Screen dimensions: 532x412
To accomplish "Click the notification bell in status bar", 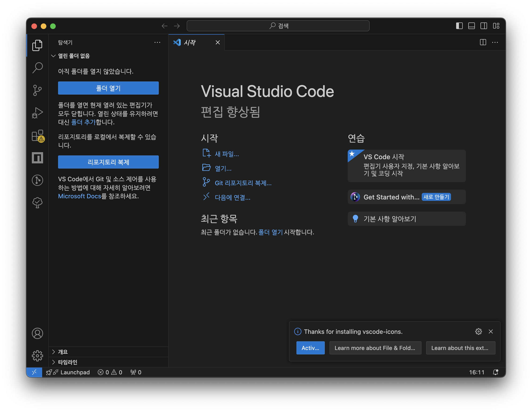I will pos(495,372).
